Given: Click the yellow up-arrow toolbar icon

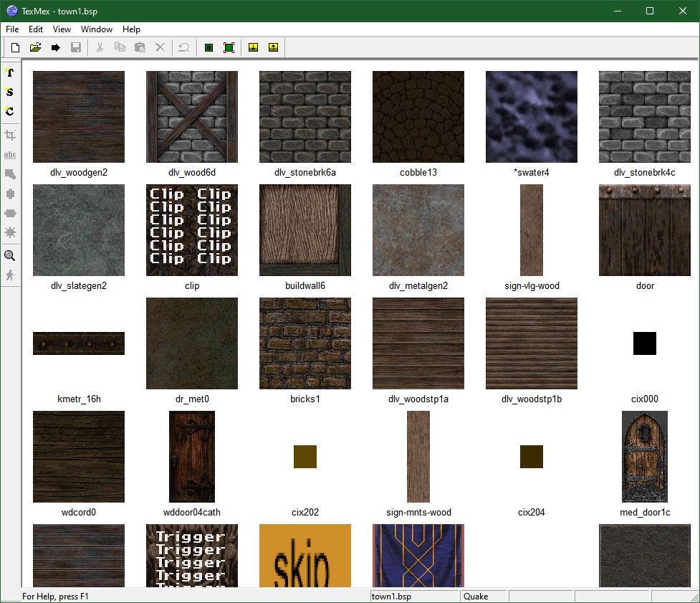Looking at the screenshot, I should click(273, 48).
